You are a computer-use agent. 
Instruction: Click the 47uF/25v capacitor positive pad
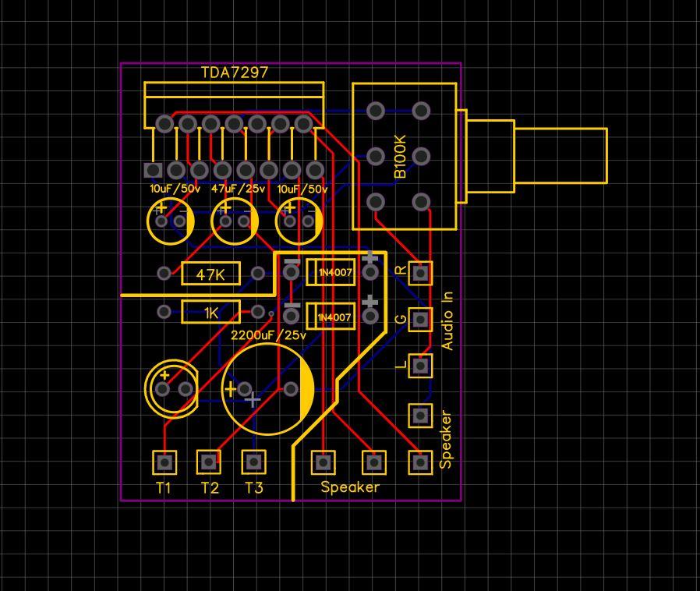(x=225, y=221)
